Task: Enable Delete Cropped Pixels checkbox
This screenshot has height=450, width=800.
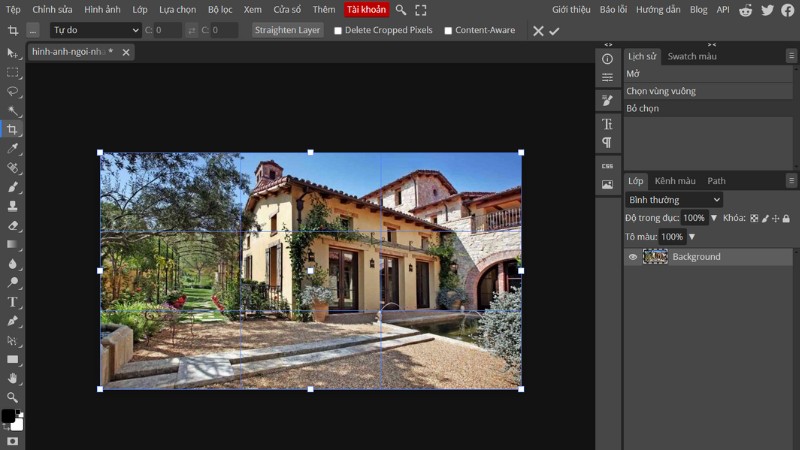Action: click(x=338, y=31)
